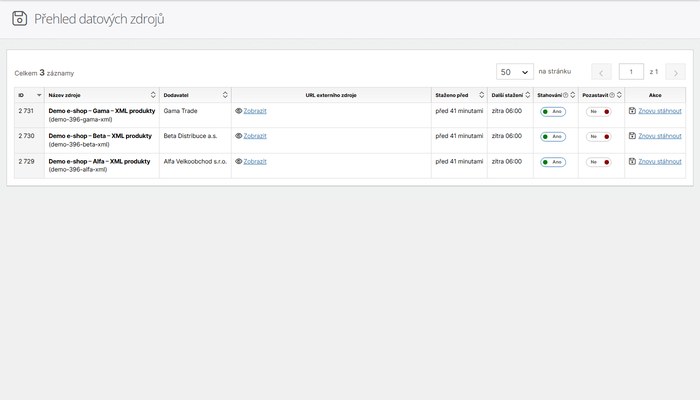The width and height of the screenshot is (700, 400).
Task: Click 'Přehled datových zdrojů' page title
Action: point(99,19)
